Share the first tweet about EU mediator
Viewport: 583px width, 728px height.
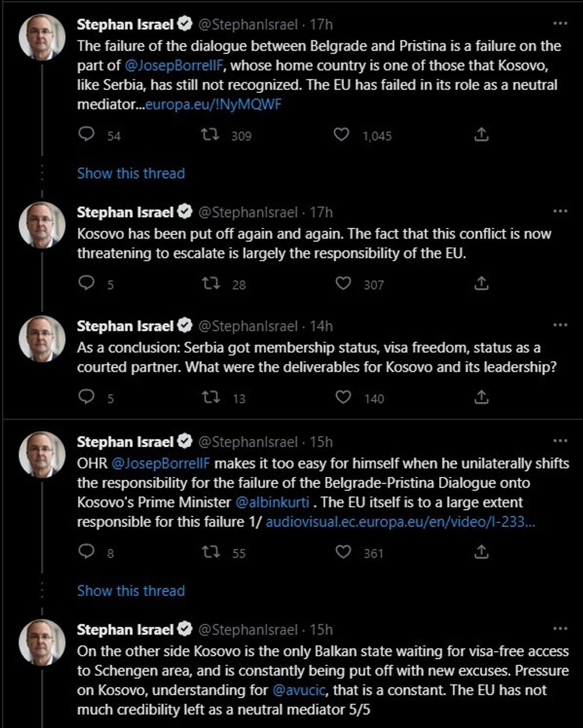tap(481, 135)
